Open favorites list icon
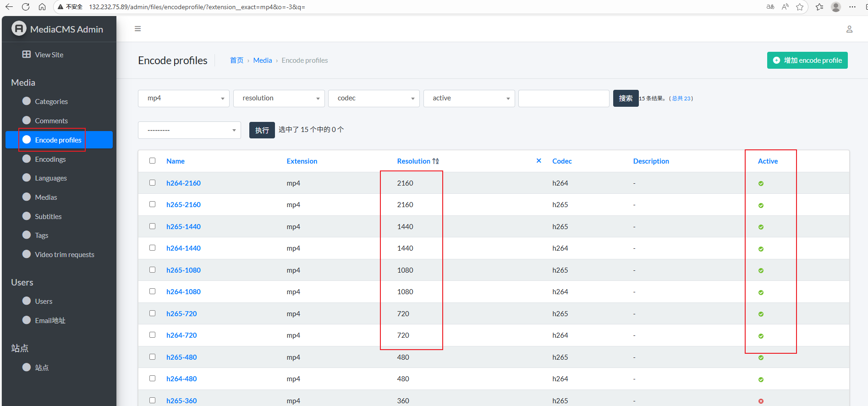Screen dimensions: 868x406 819,7
